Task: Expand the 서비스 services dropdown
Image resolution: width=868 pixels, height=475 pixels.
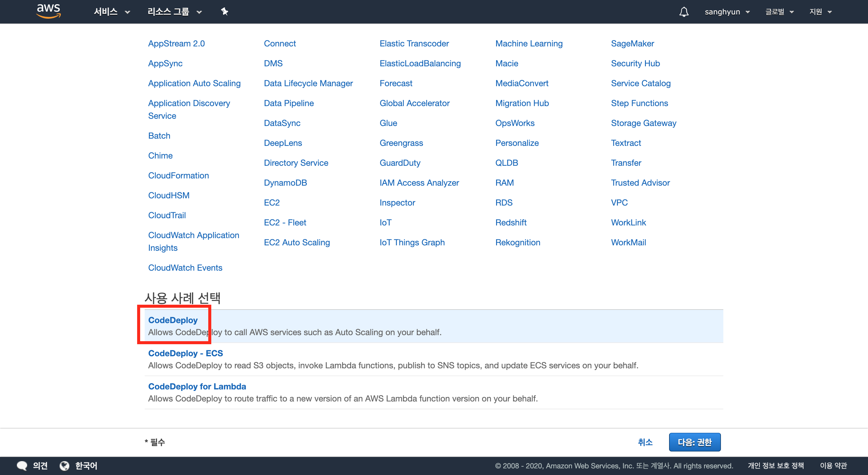Action: (112, 12)
